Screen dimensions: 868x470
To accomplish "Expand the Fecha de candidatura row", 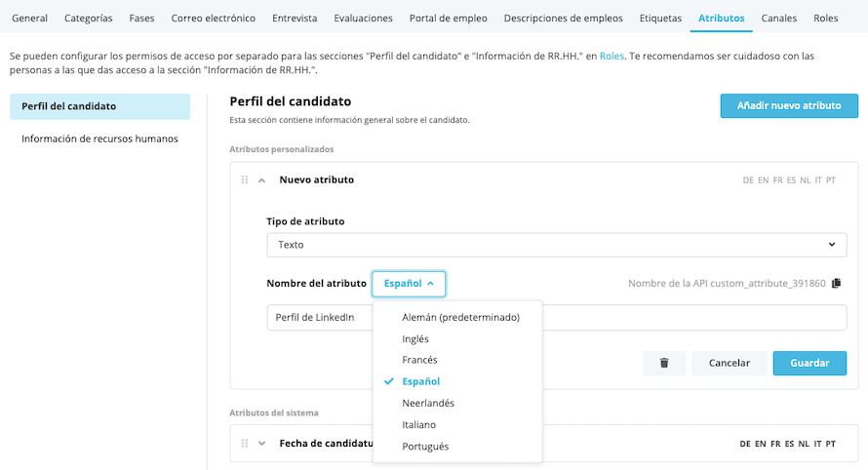I will [261, 444].
